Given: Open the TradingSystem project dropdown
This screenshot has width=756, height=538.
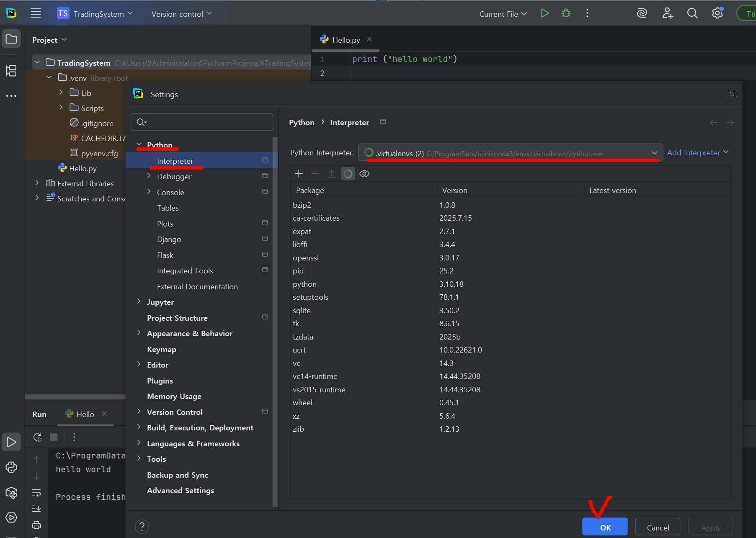Looking at the screenshot, I should (x=95, y=13).
